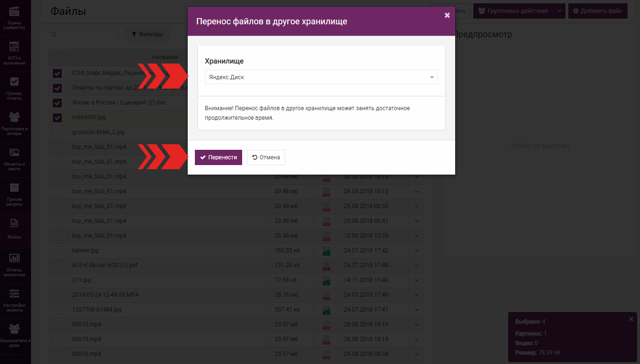Viewport: 640px width, 364px height.
Task: Open Пользователи и роли section
Action: [x=14, y=335]
